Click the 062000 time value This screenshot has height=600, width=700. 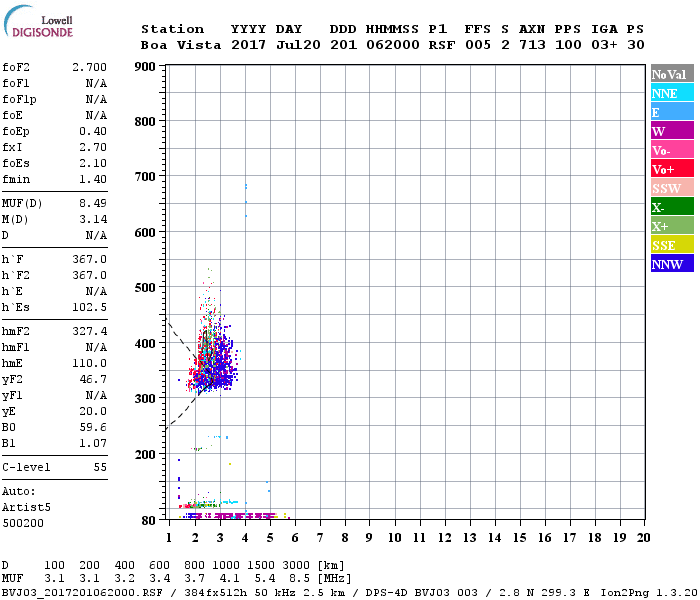[392, 46]
